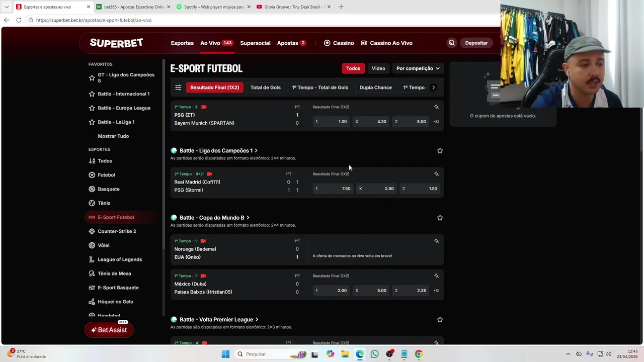Bet on draw at 4.30 odds
Image resolution: width=644 pixels, height=362 pixels.
tap(371, 122)
